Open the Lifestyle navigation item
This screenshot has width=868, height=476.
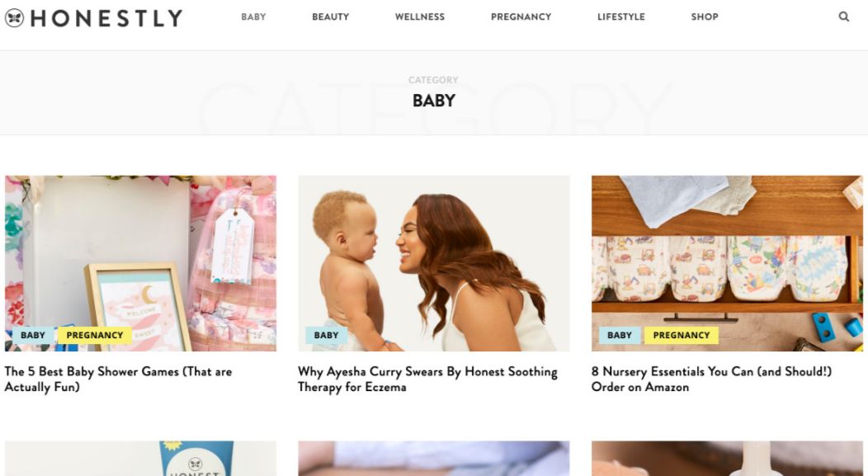pyautogui.click(x=621, y=16)
